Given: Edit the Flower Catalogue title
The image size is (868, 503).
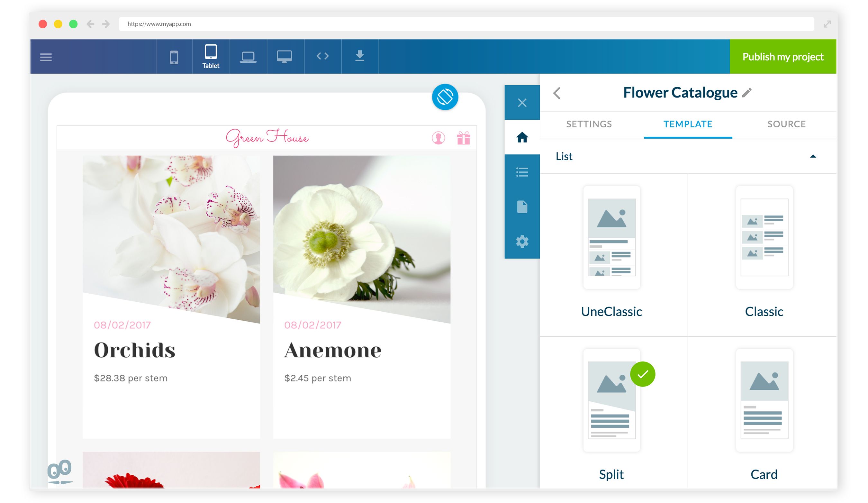Looking at the screenshot, I should tap(747, 93).
